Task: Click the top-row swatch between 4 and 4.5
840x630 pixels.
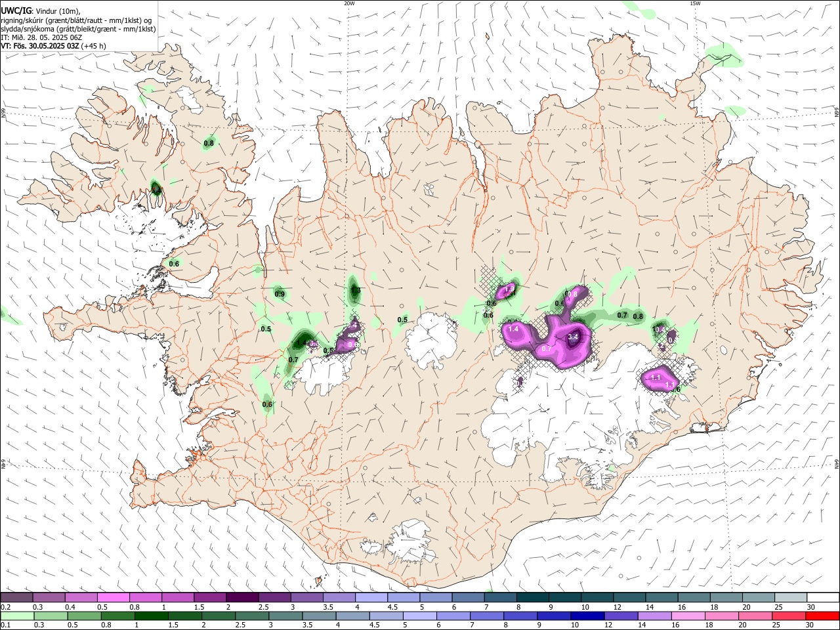Action: 371,598
